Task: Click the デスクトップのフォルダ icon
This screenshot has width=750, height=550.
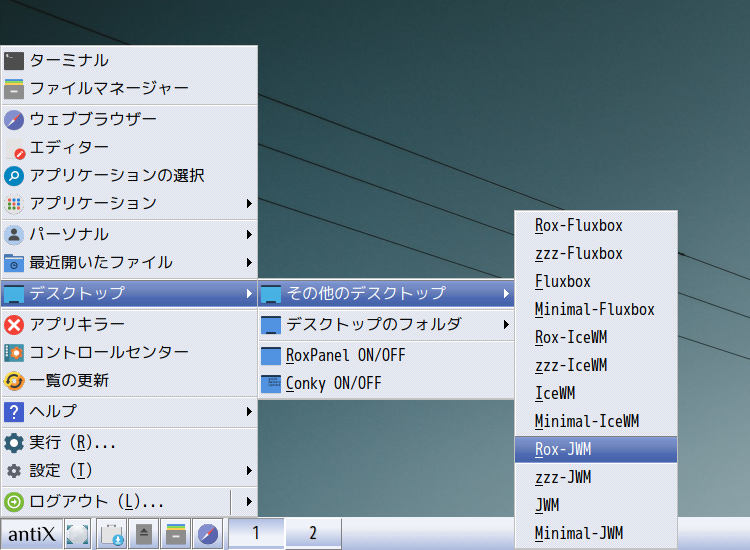Action: tap(271, 325)
